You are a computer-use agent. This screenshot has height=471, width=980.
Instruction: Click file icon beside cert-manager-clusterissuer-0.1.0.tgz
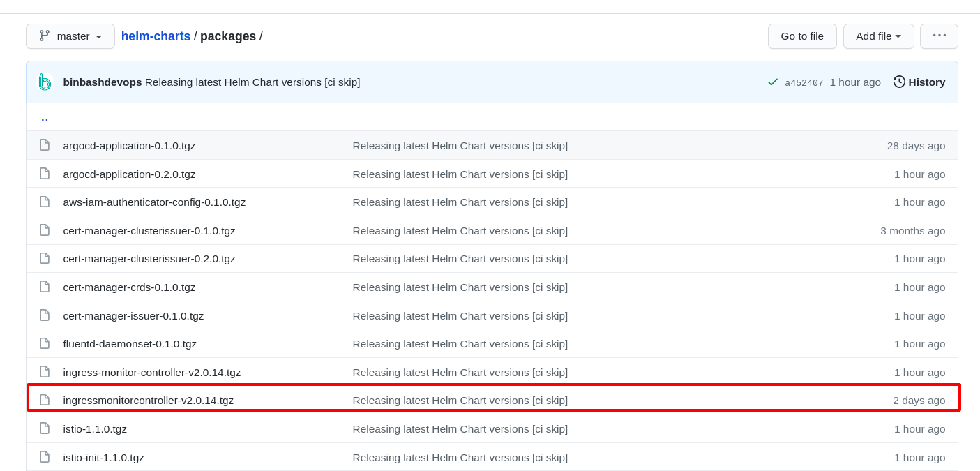45,230
